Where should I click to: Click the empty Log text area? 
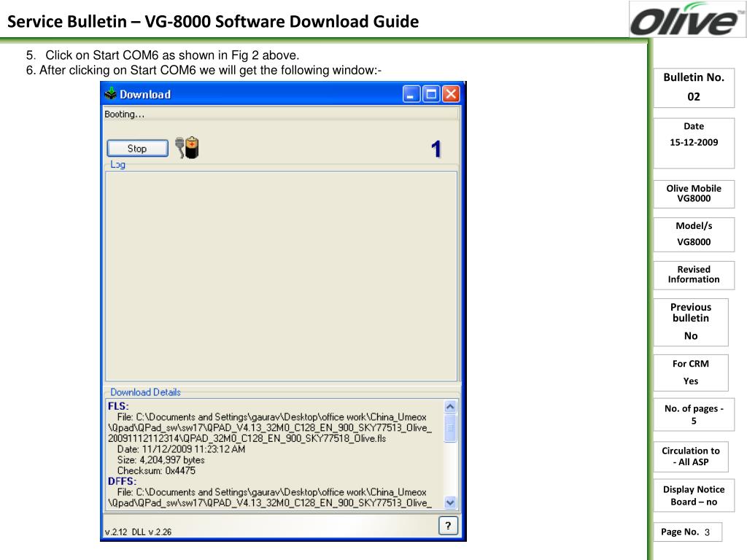pos(281,276)
